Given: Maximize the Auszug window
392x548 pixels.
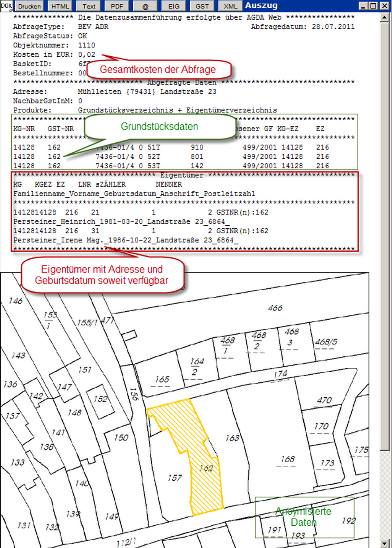Looking at the screenshot, I should click(x=373, y=6).
